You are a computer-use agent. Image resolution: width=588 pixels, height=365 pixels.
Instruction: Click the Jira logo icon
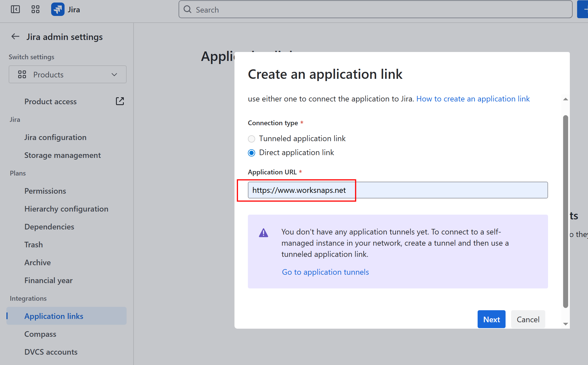58,10
